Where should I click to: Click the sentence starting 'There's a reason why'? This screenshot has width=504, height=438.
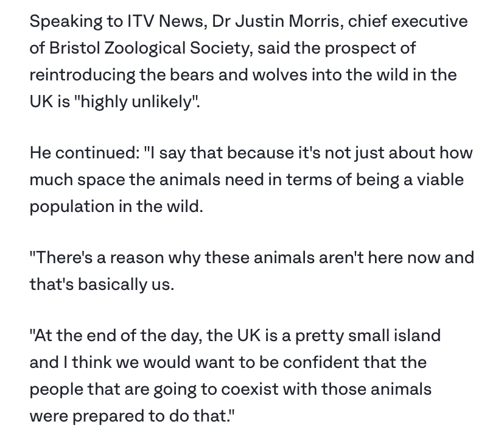pos(251,270)
